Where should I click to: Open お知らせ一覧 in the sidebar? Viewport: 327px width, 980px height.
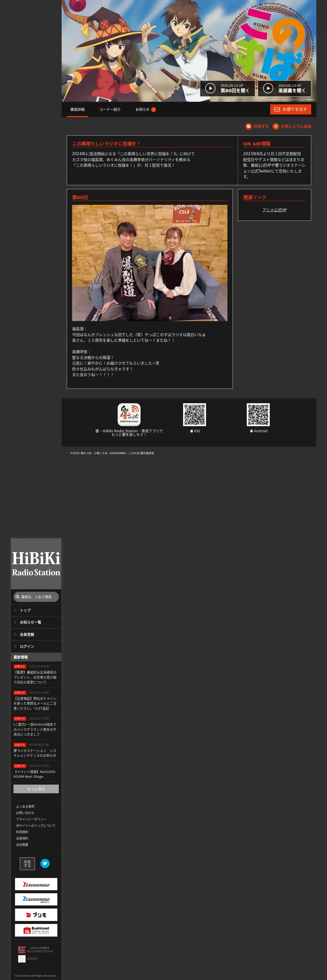coord(36,622)
